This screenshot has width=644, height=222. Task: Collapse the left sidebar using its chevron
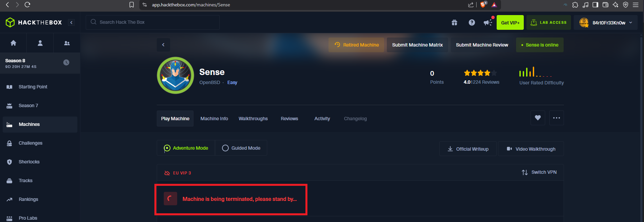pos(71,22)
